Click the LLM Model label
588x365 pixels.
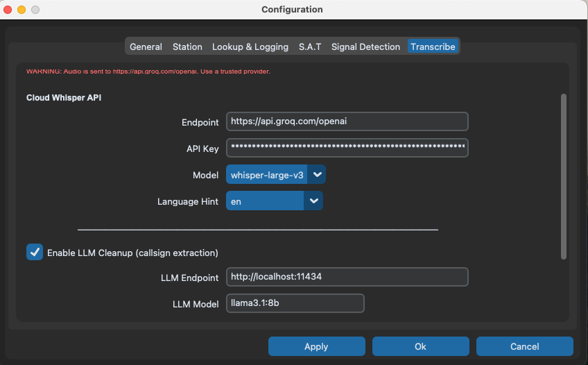[x=196, y=304]
